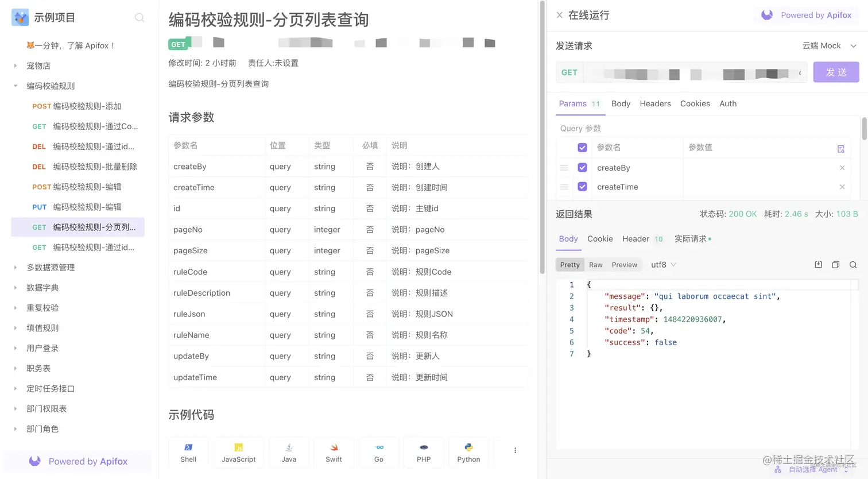Screen dimensions: 868x479
Task: Click the search icon beside 示例项目
Action: [139, 18]
